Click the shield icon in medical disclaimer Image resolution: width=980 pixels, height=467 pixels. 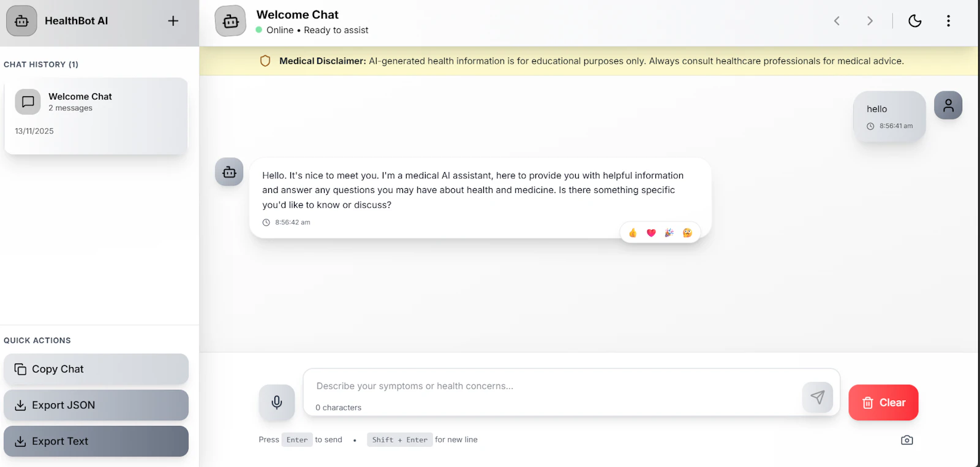click(265, 61)
